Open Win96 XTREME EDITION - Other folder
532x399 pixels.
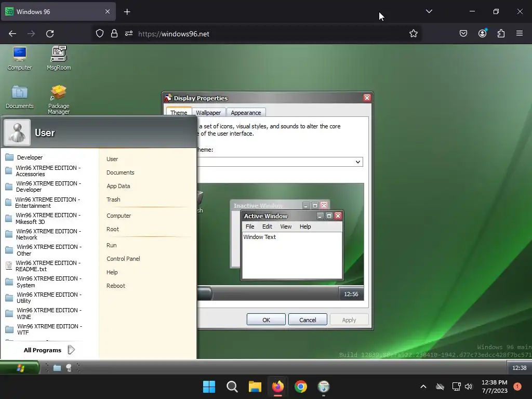coord(44,250)
